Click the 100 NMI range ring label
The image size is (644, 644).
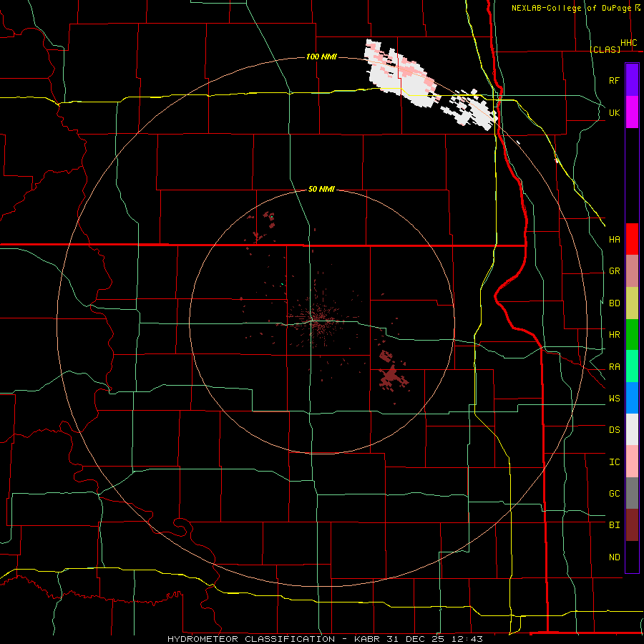pos(321,57)
